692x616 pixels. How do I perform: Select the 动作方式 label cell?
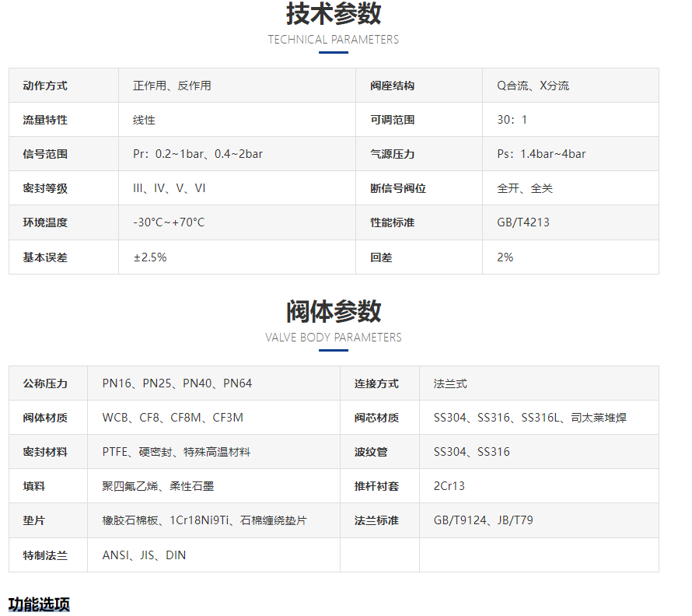[x=45, y=86]
